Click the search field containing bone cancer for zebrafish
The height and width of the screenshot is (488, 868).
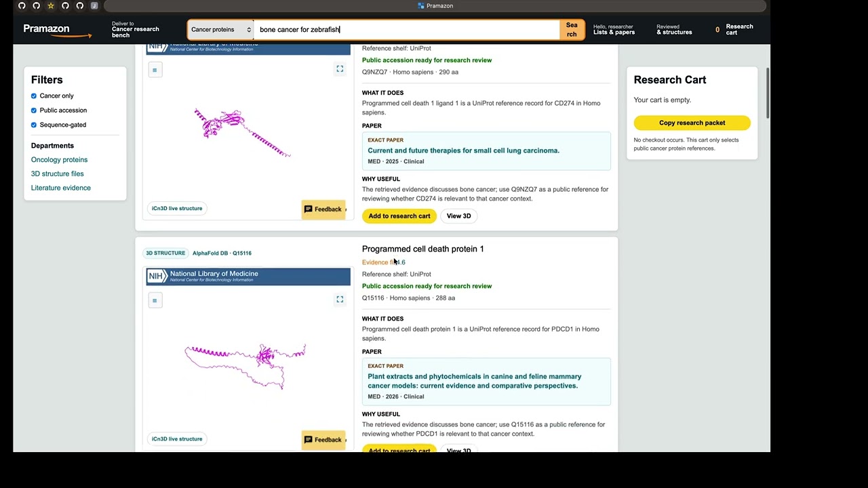click(407, 30)
